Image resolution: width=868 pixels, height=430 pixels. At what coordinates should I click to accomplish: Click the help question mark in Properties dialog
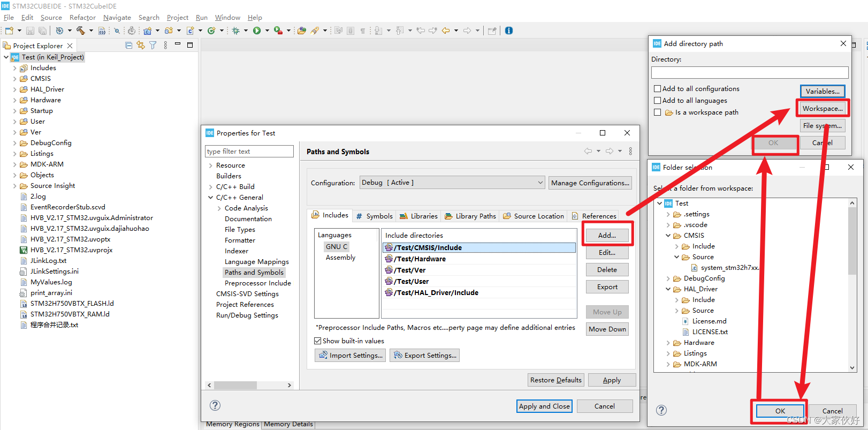click(x=215, y=405)
